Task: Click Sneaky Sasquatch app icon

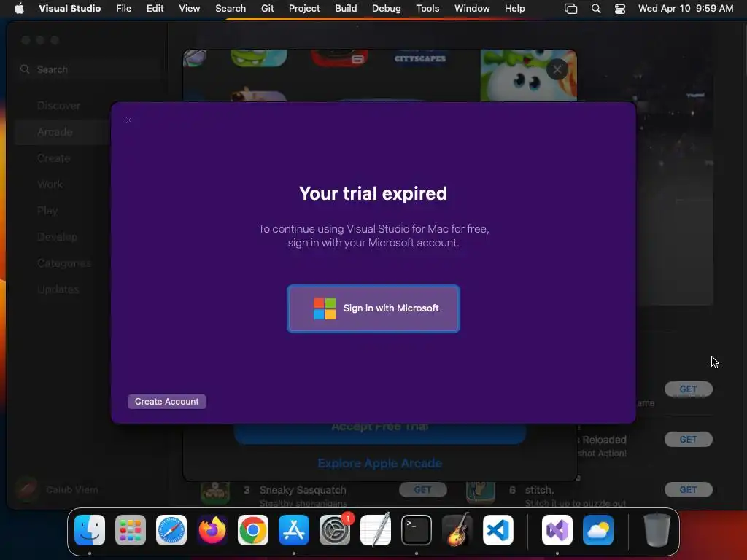Action: point(215,492)
